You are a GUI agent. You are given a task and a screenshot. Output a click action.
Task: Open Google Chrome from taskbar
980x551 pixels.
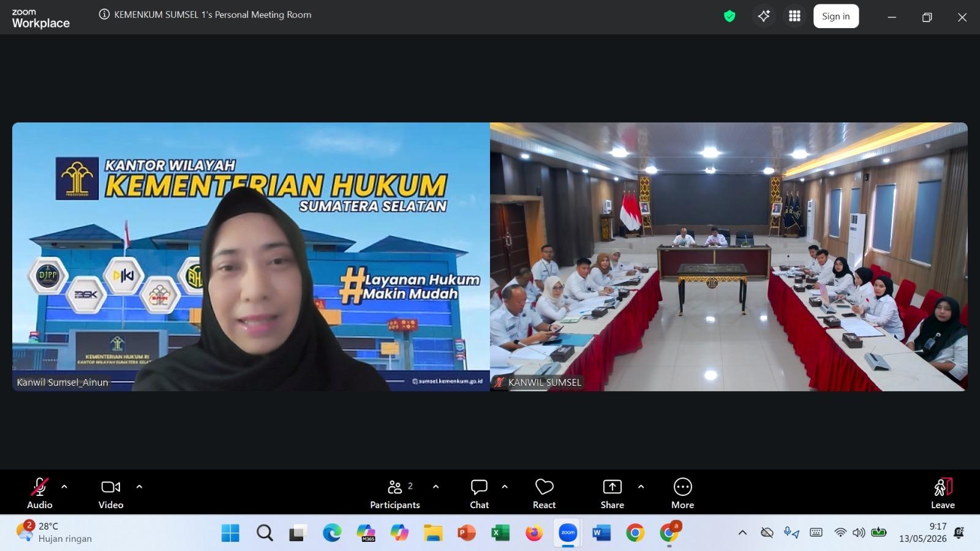(635, 533)
